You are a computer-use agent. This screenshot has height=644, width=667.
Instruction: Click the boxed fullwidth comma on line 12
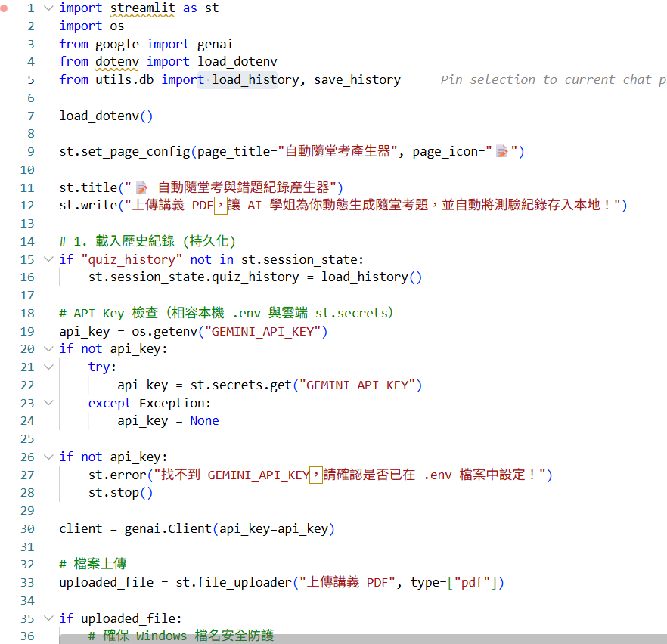pos(220,206)
